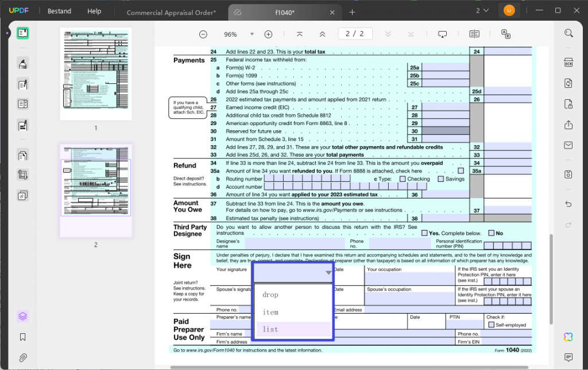Screen dimensions: 588x370
Task: Select page 1 thumbnail
Action: [96, 74]
